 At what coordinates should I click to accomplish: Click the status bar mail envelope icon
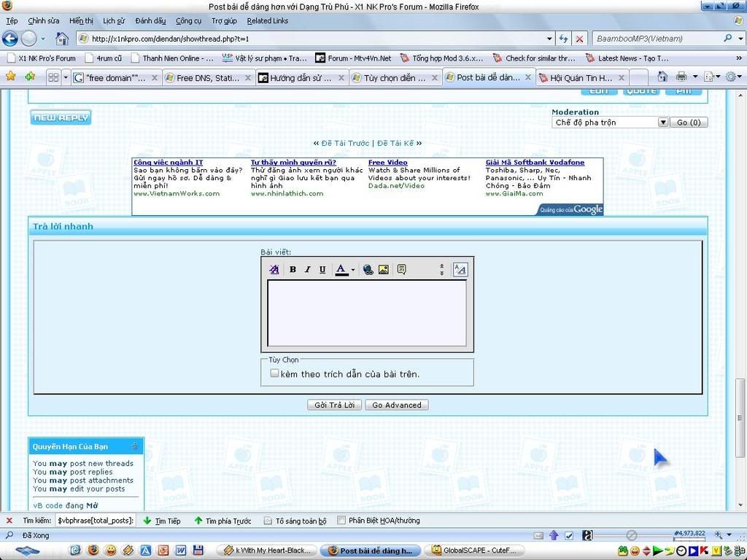pos(538,536)
